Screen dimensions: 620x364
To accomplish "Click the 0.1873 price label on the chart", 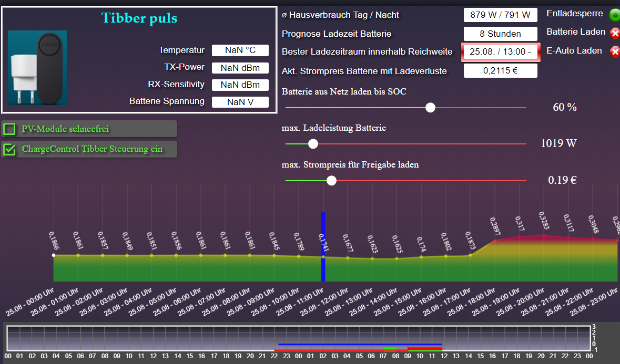I will pyautogui.click(x=471, y=241).
